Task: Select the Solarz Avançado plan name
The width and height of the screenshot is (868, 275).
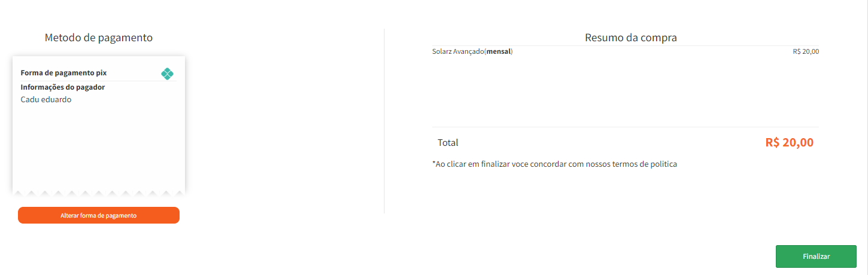Action: 458,51
